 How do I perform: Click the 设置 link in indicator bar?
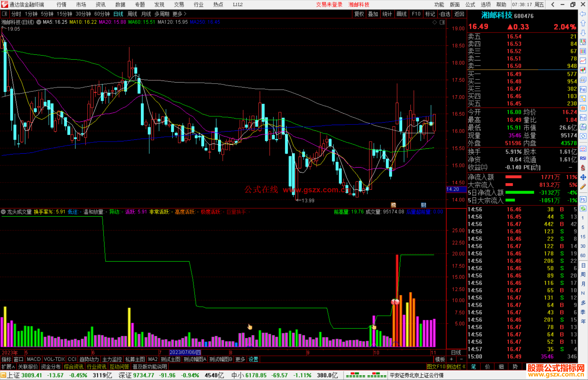pos(253,359)
